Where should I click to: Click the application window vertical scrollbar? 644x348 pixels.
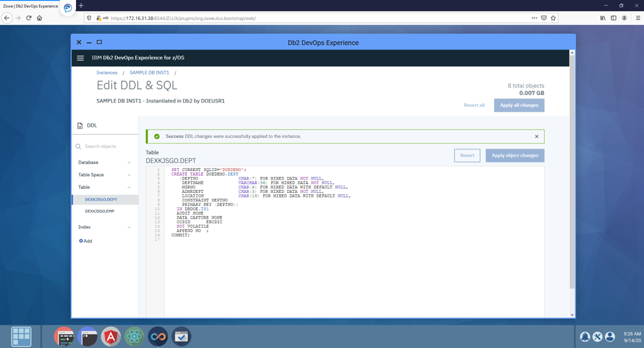(x=572, y=172)
